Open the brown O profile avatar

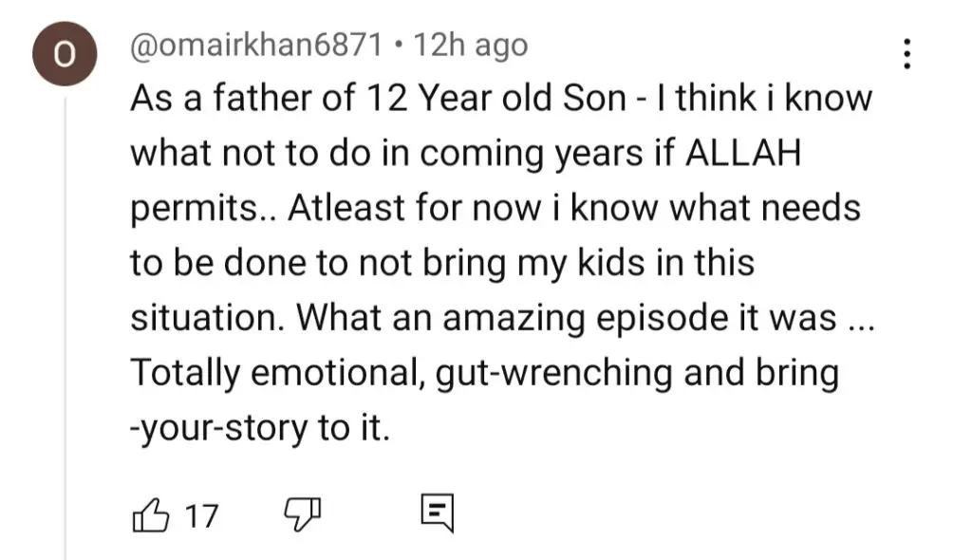pyautogui.click(x=65, y=54)
